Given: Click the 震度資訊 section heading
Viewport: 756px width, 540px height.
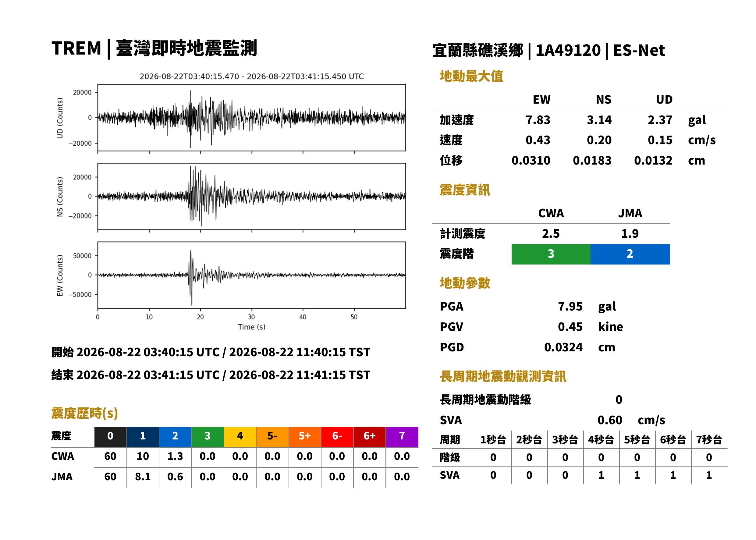Looking at the screenshot, I should point(464,190).
